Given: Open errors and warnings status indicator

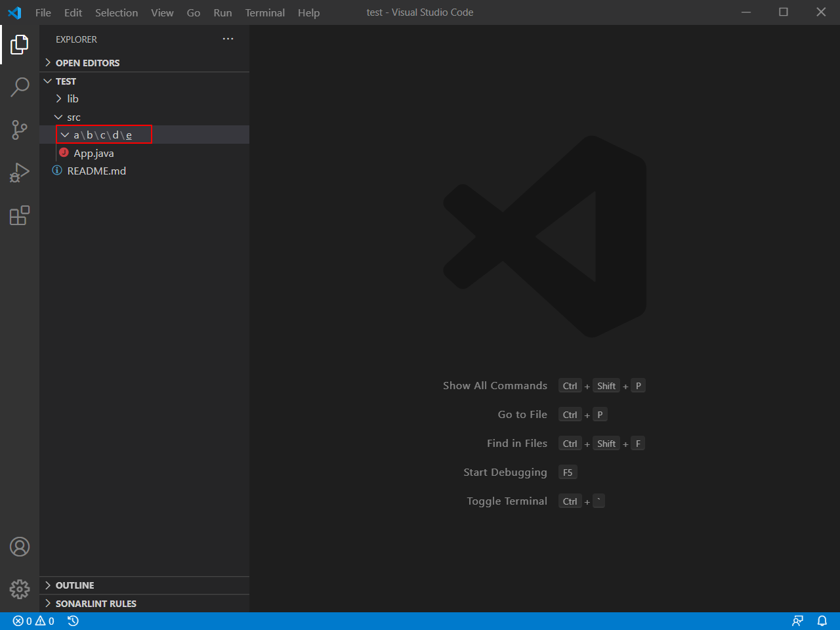Looking at the screenshot, I should (33, 621).
